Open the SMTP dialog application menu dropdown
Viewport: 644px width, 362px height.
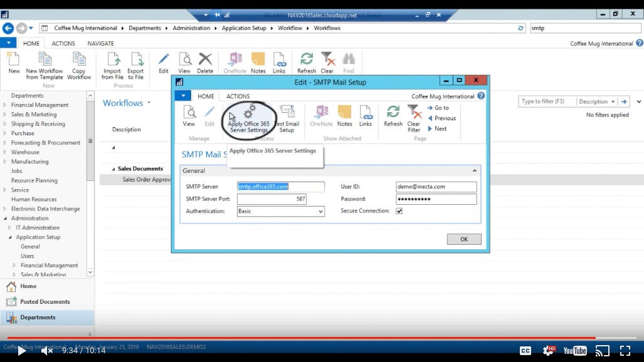pyautogui.click(x=183, y=96)
